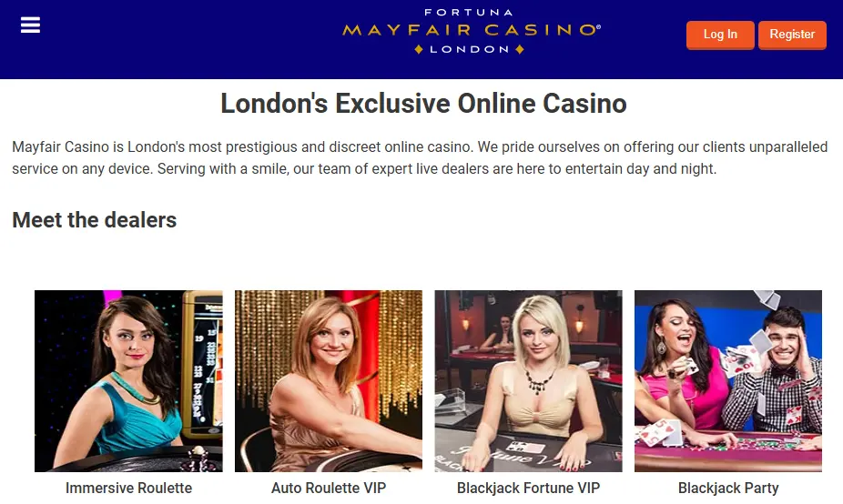843x504 pixels.
Task: Click the FORTUNA text above the logo
Action: (468, 12)
